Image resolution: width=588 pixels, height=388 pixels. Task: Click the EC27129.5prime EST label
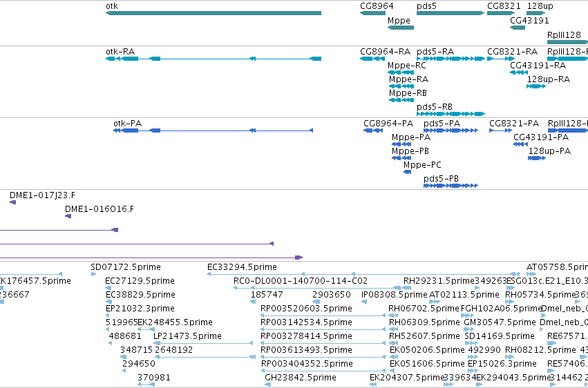[x=140, y=281]
